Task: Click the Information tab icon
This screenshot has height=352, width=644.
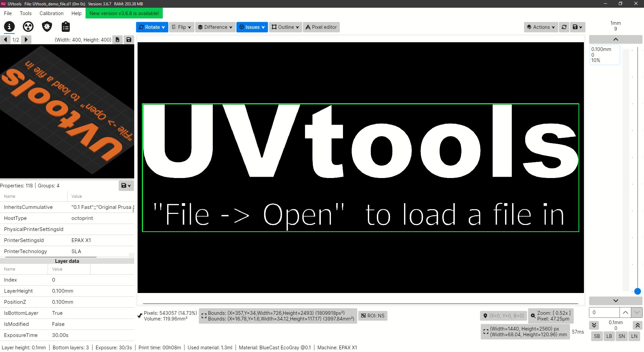Action: click(9, 27)
